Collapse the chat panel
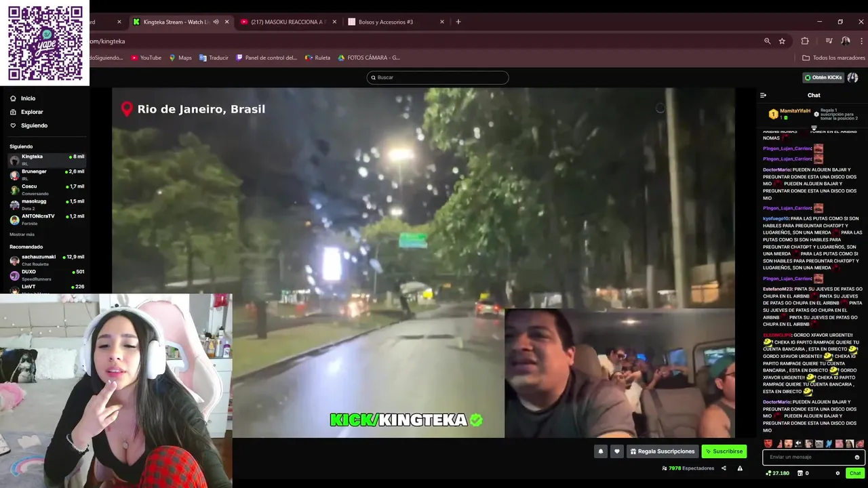 tap(763, 96)
